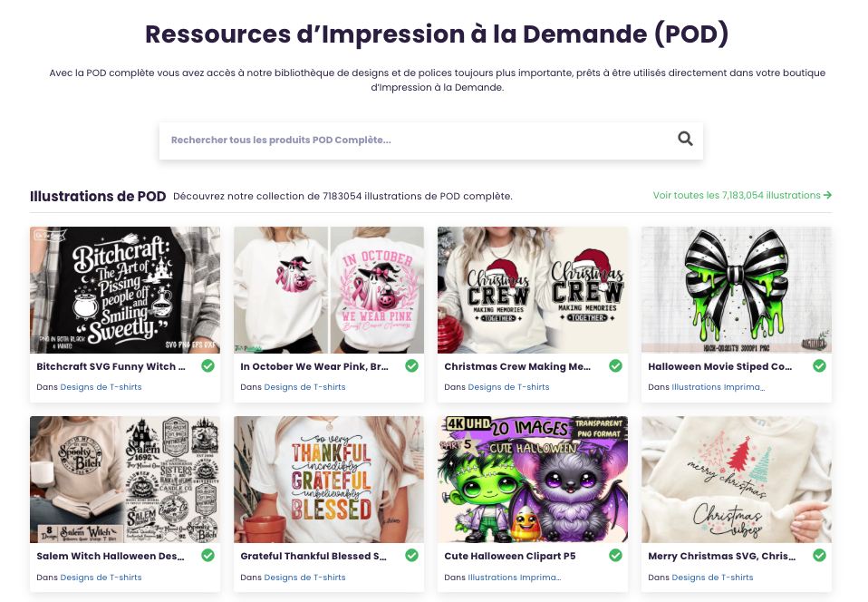Click green checkmark on Merry Christmas SVG card
The width and height of the screenshot is (868, 602).
tap(819, 556)
